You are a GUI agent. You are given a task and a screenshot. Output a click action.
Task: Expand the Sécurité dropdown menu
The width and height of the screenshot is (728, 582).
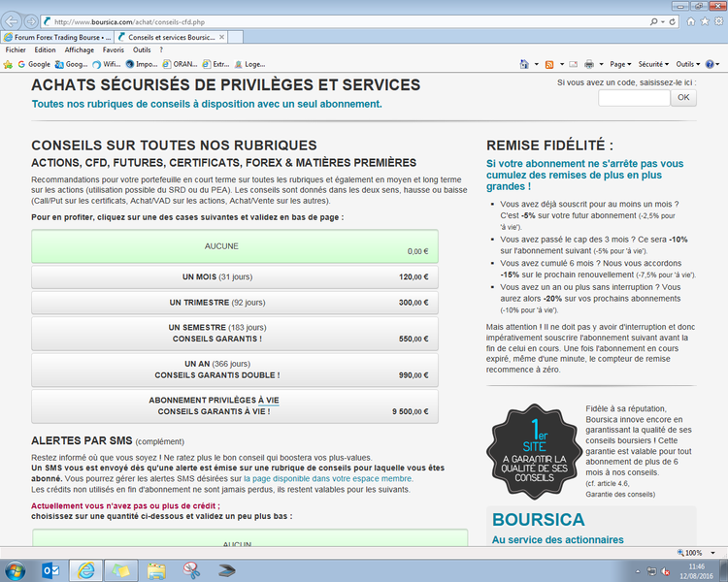coord(654,64)
